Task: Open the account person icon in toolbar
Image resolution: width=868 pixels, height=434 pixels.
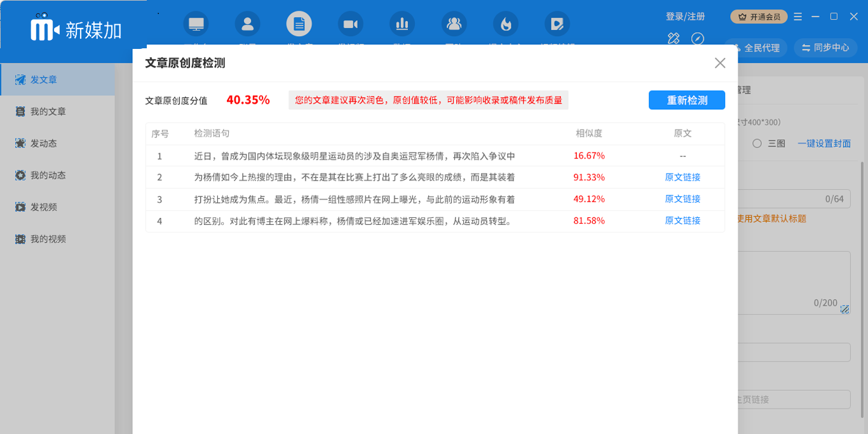Action: tap(247, 25)
